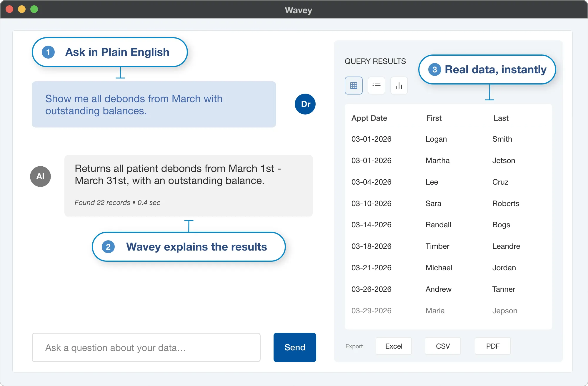588x386 pixels.
Task: Click first name Maria
Action: tap(435, 311)
